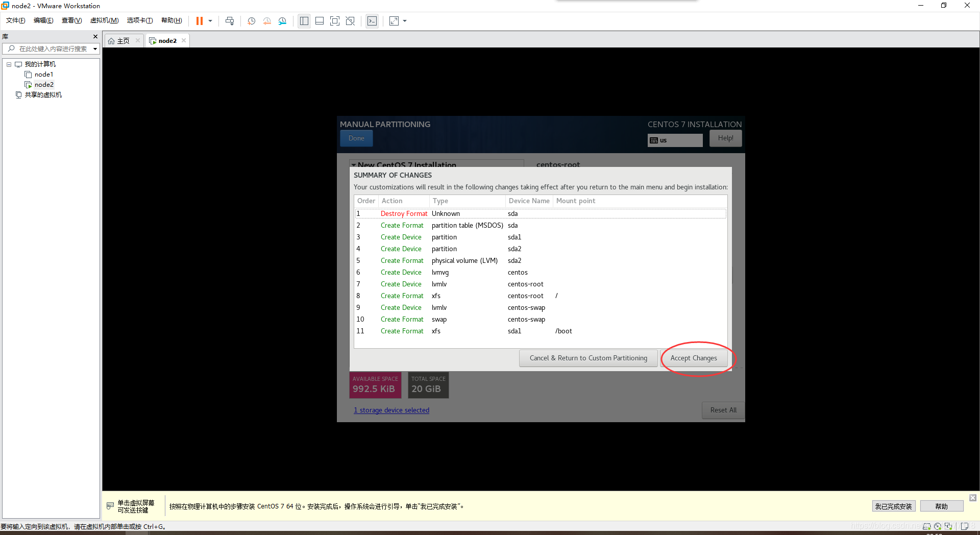This screenshot has height=535, width=980.
Task: Collapse the 我的计算机 tree node
Action: click(9, 64)
